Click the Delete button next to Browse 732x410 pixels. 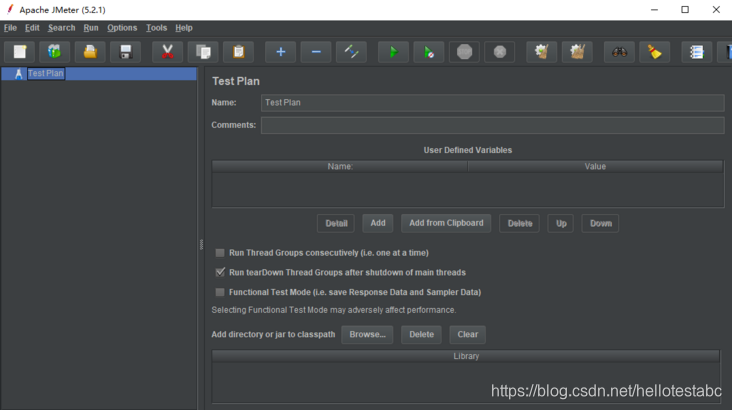[x=421, y=334]
